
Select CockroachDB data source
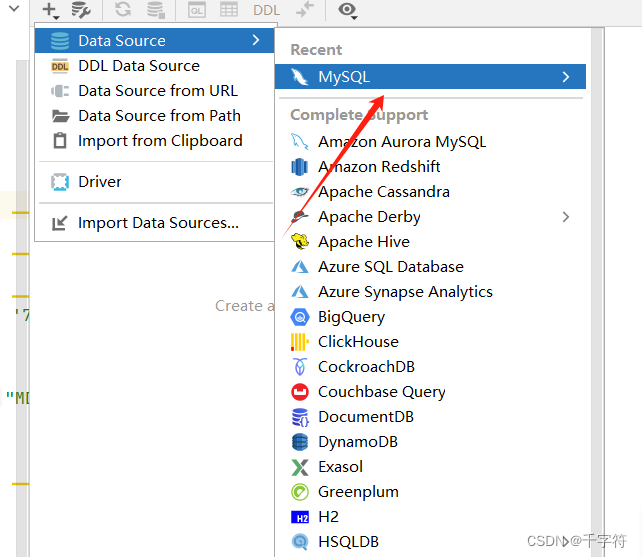(430, 367)
